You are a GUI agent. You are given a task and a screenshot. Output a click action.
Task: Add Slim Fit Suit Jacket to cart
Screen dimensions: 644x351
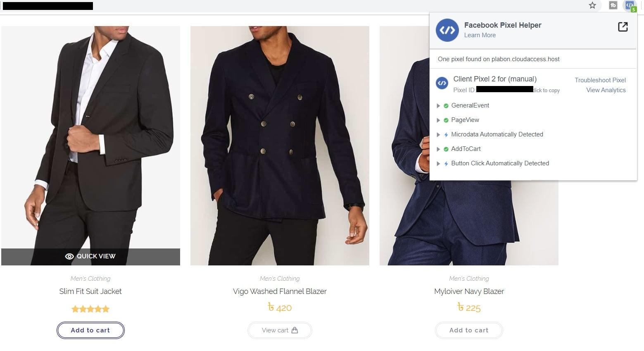[x=90, y=330]
